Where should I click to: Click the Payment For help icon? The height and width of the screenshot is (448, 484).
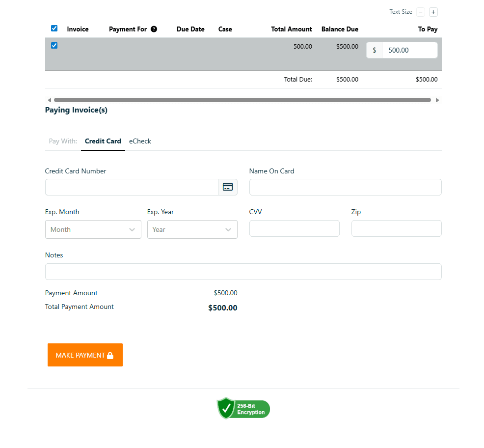pos(154,29)
